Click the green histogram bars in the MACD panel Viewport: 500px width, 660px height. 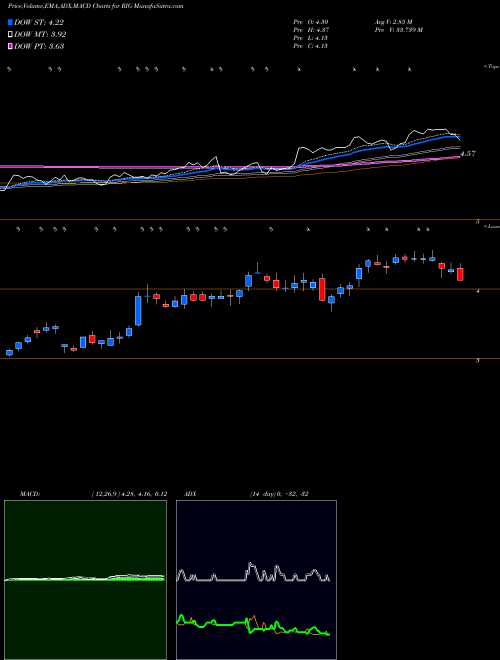tap(137, 579)
